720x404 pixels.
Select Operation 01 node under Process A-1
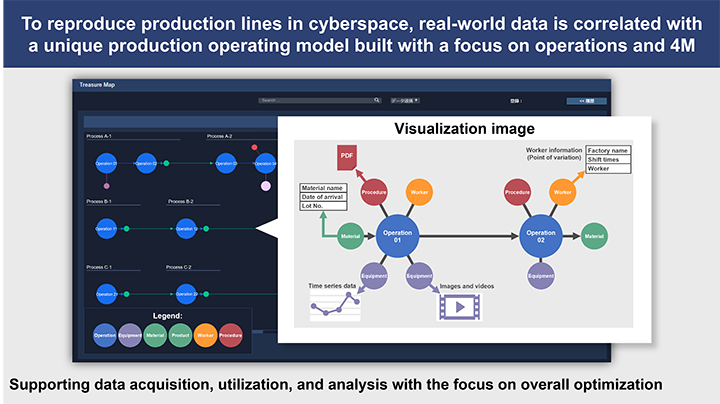pyautogui.click(x=106, y=163)
